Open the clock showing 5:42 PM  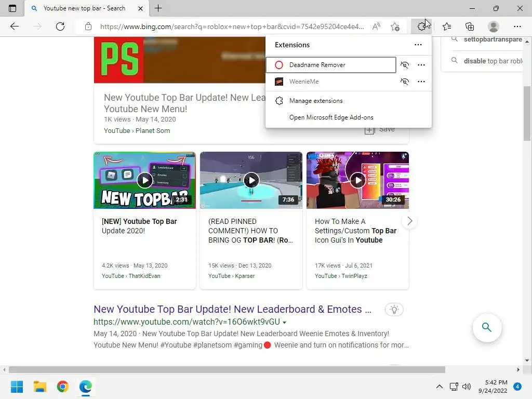(493, 387)
